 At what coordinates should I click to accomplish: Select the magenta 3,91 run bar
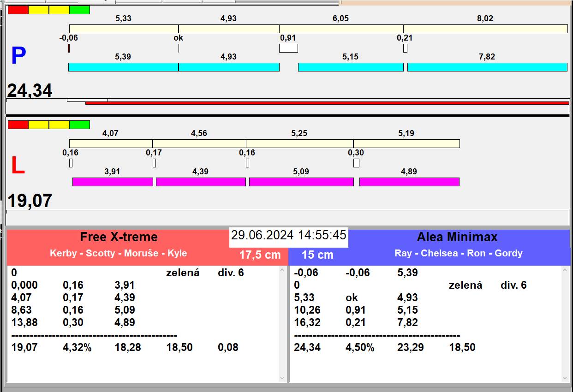(113, 182)
